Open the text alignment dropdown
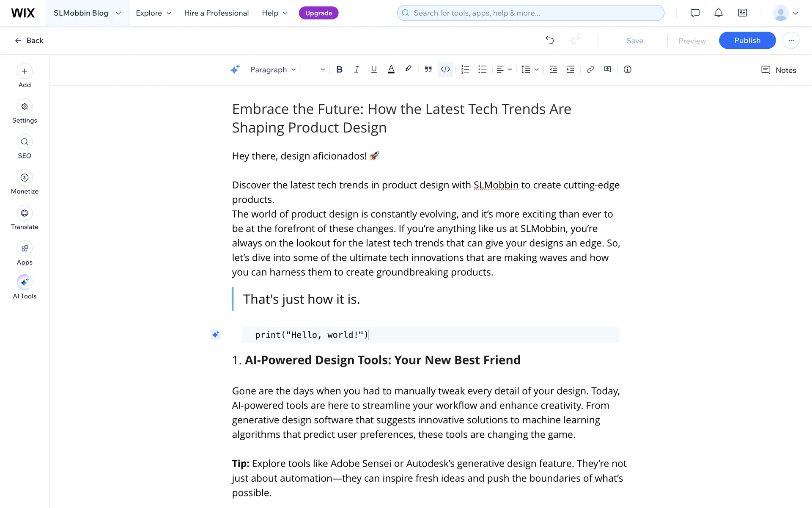 [x=504, y=70]
